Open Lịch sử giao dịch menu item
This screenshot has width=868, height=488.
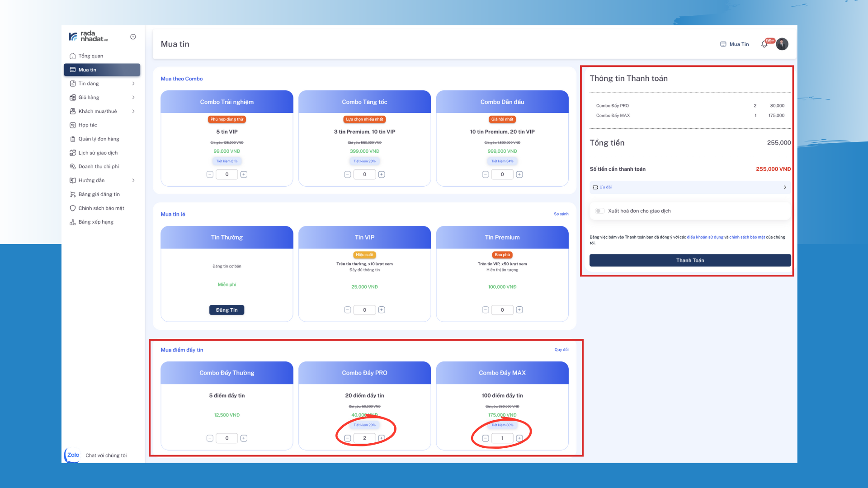tap(98, 153)
